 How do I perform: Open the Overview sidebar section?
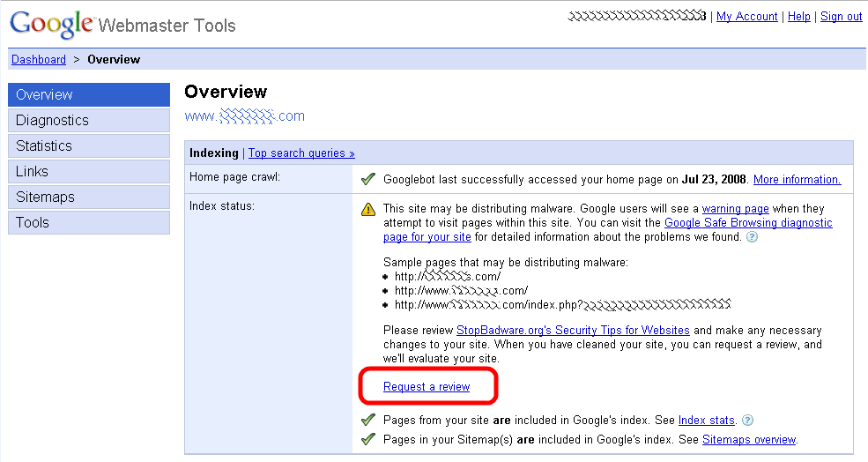tap(89, 94)
